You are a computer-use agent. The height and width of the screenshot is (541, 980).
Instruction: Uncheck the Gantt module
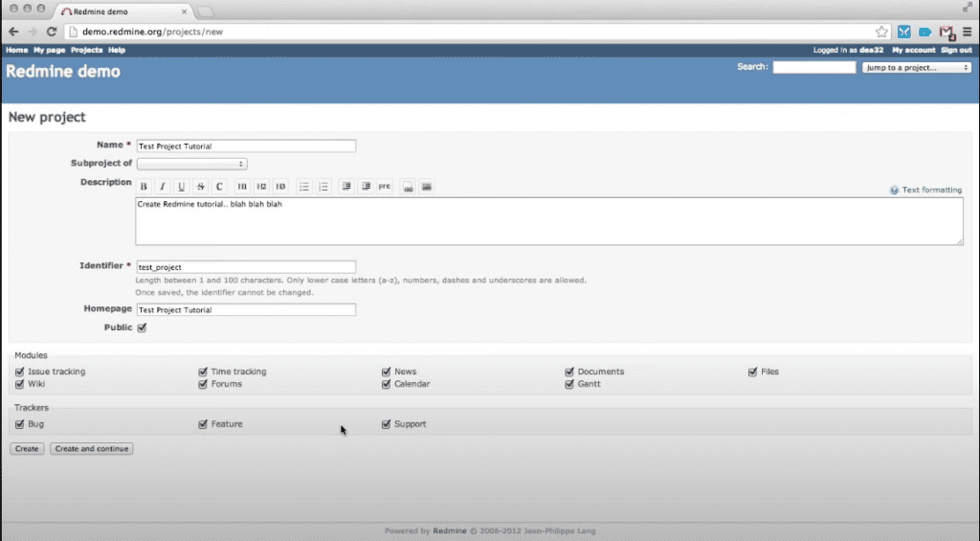click(569, 384)
